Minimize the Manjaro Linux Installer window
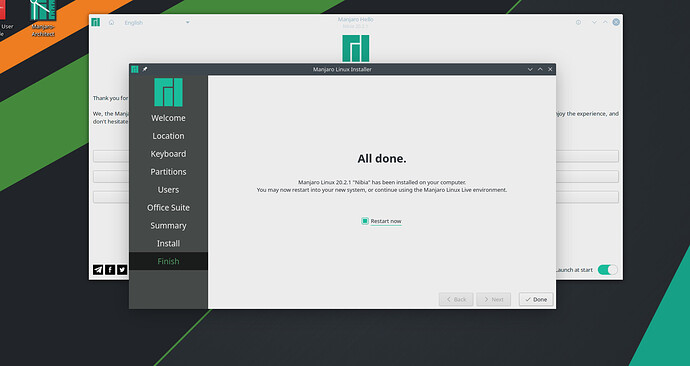Viewport: 690px width, 366px height. click(x=530, y=69)
